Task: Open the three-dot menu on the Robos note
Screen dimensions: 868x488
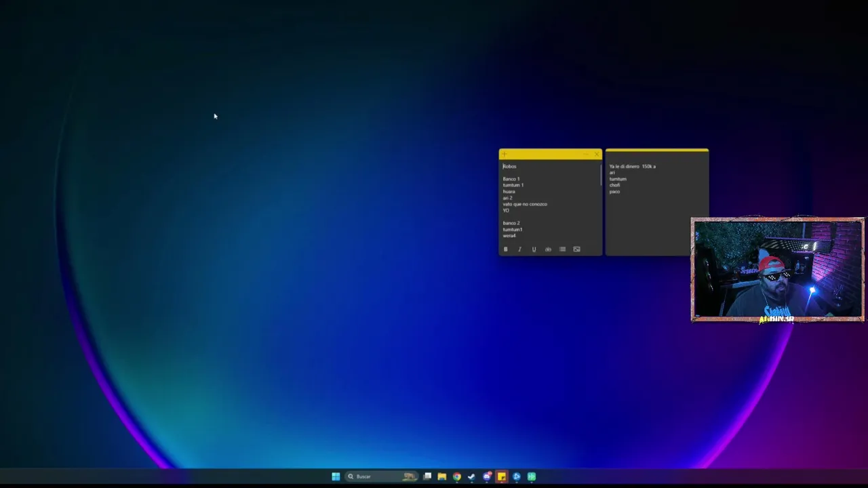Action: click(x=586, y=155)
